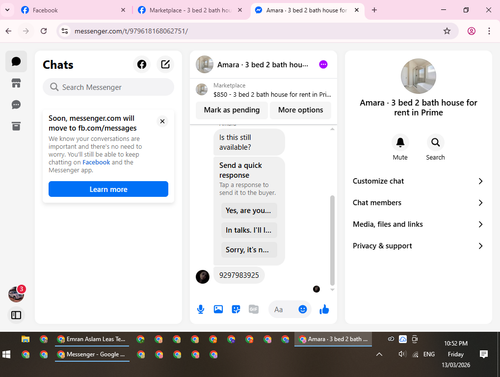The width and height of the screenshot is (500, 377).
Task: Open the Archive box sidebar icon
Action: click(x=16, y=126)
